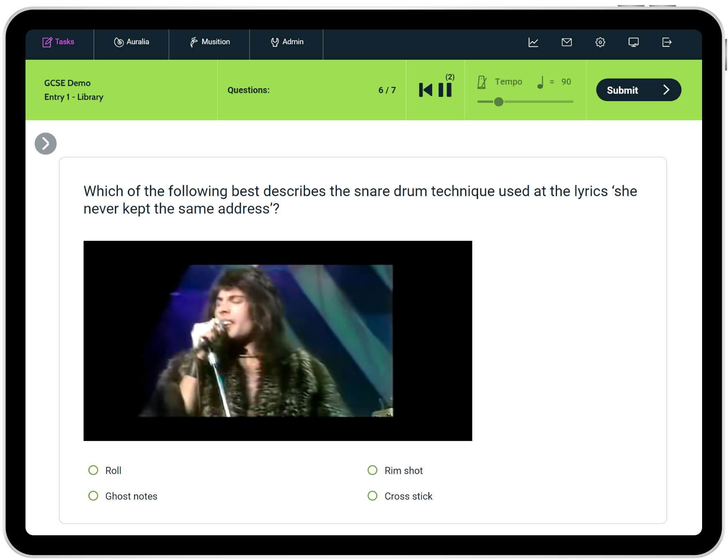728x560 pixels.
Task: Switch to the Musition tab
Action: coord(209,42)
